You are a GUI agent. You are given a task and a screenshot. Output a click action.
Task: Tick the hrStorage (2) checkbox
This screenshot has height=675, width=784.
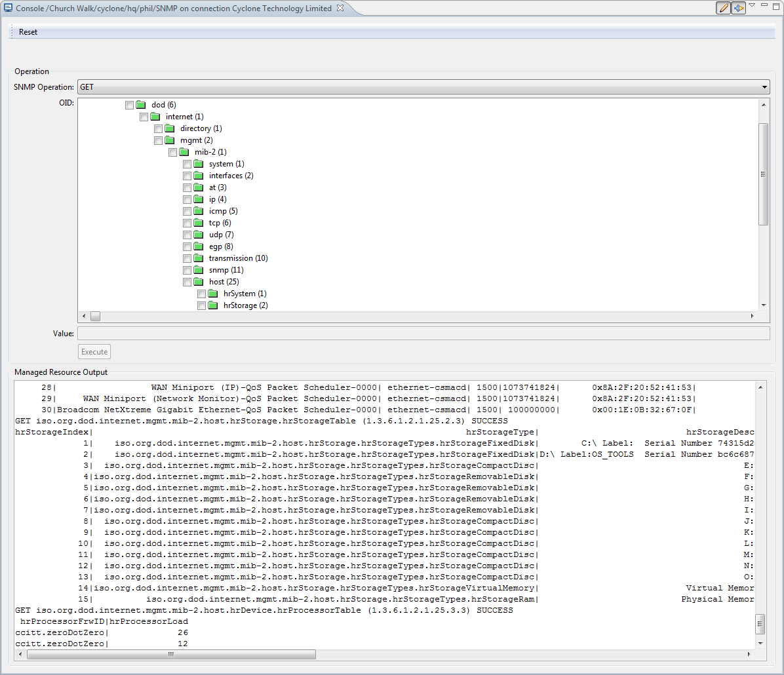pyautogui.click(x=201, y=305)
